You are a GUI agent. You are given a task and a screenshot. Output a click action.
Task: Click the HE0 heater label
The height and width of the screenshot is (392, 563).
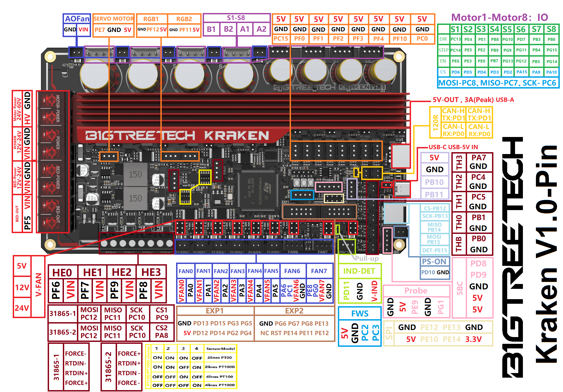coord(62,272)
